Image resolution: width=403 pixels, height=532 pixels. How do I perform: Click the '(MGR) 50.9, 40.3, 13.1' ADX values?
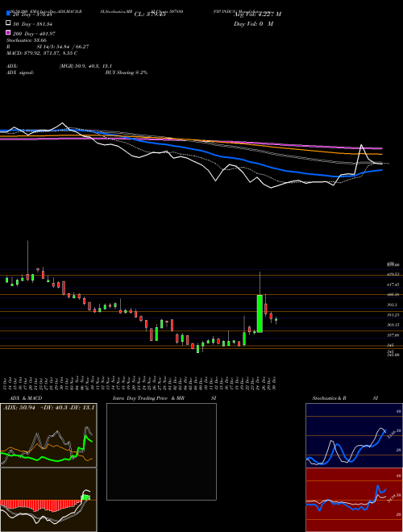click(85, 66)
